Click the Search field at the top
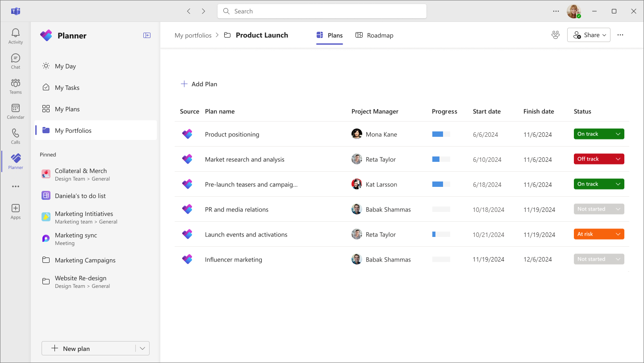 pyautogui.click(x=322, y=11)
